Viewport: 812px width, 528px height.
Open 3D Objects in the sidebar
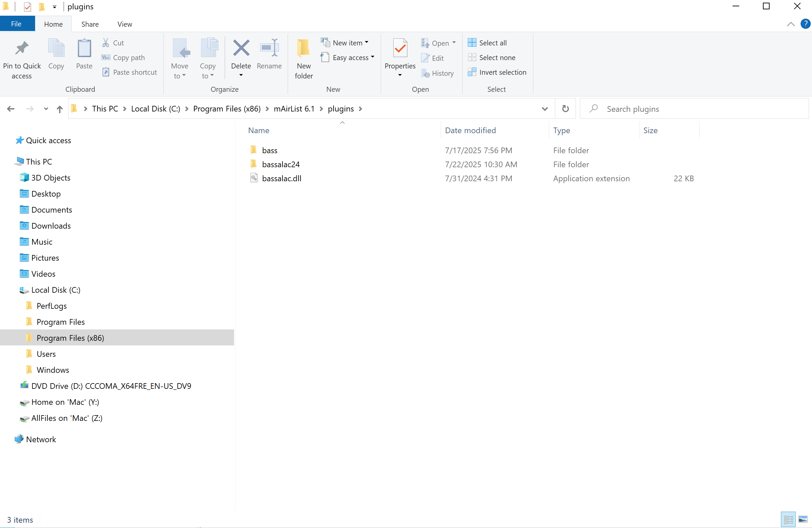point(50,177)
